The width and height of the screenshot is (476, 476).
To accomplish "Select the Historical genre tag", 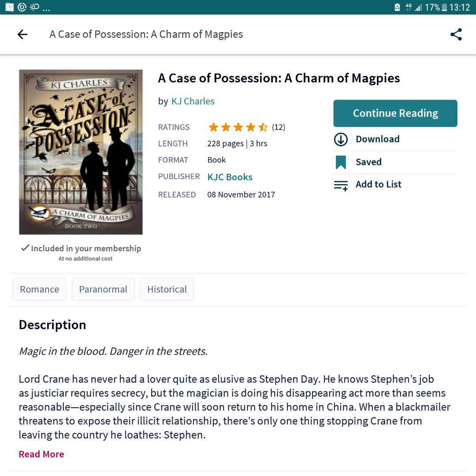I will coord(167,290).
